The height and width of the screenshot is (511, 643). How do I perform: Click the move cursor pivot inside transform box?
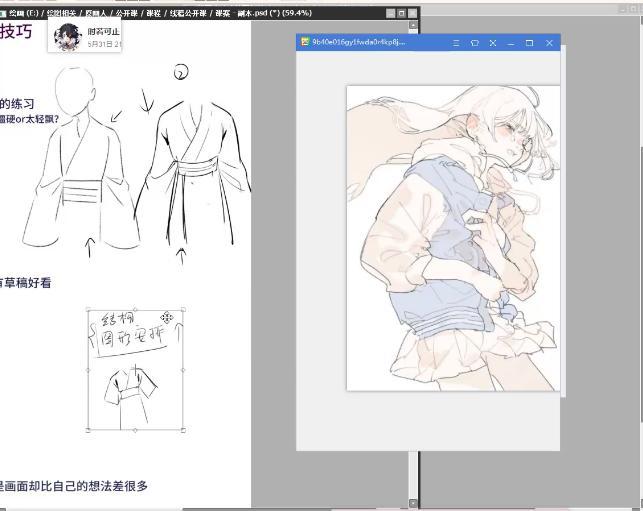(x=166, y=317)
